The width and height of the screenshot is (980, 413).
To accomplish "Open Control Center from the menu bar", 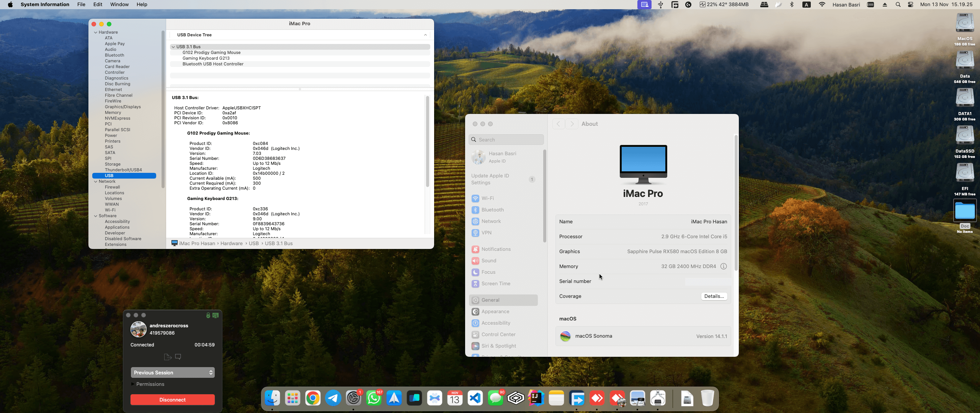I will [x=911, y=5].
